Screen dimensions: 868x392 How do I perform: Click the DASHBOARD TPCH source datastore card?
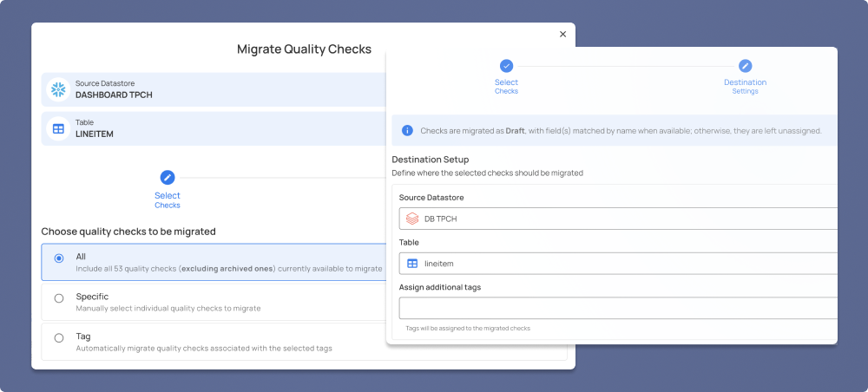pyautogui.click(x=214, y=89)
